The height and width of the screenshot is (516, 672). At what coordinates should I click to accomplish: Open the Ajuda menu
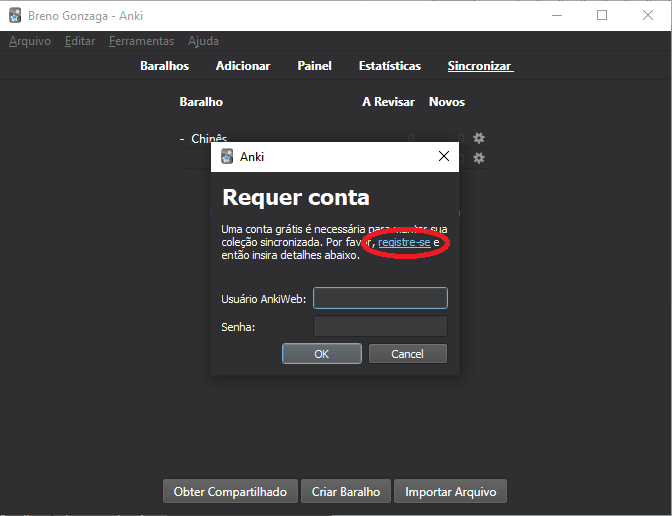click(x=203, y=41)
